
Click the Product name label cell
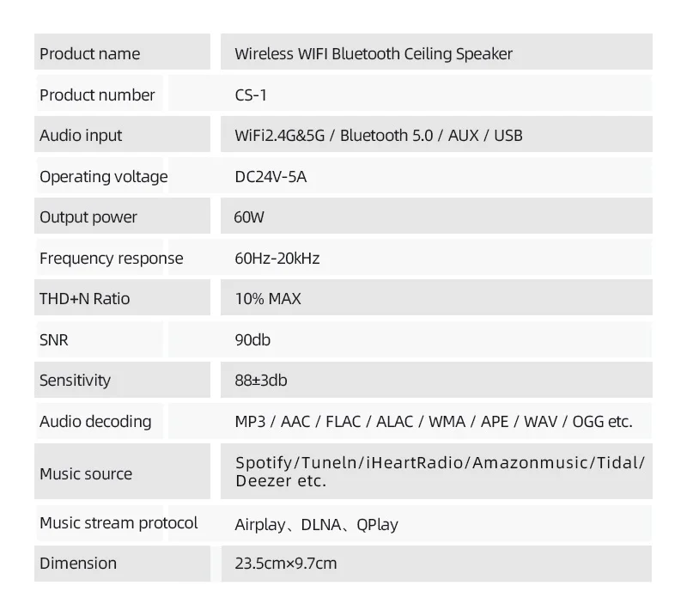(x=89, y=53)
